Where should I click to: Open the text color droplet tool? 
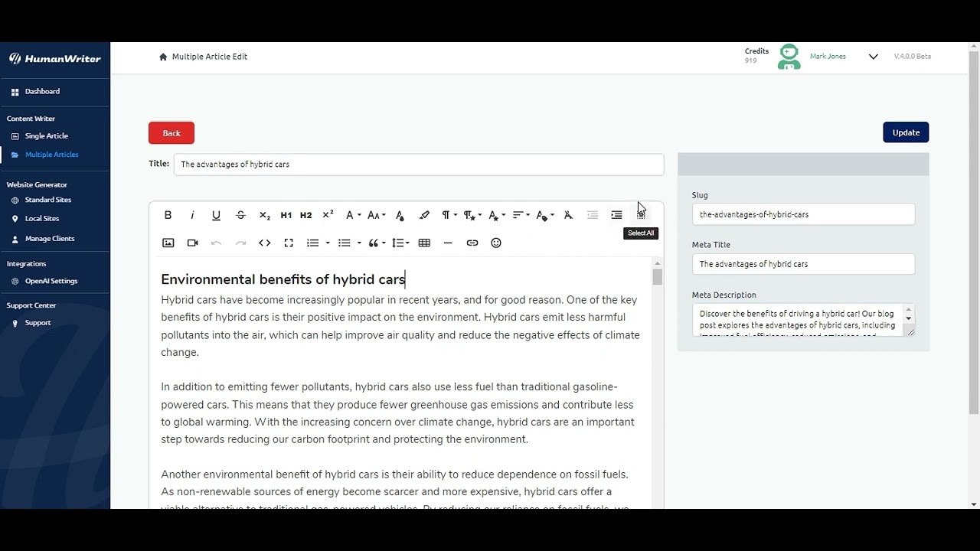[x=400, y=215]
